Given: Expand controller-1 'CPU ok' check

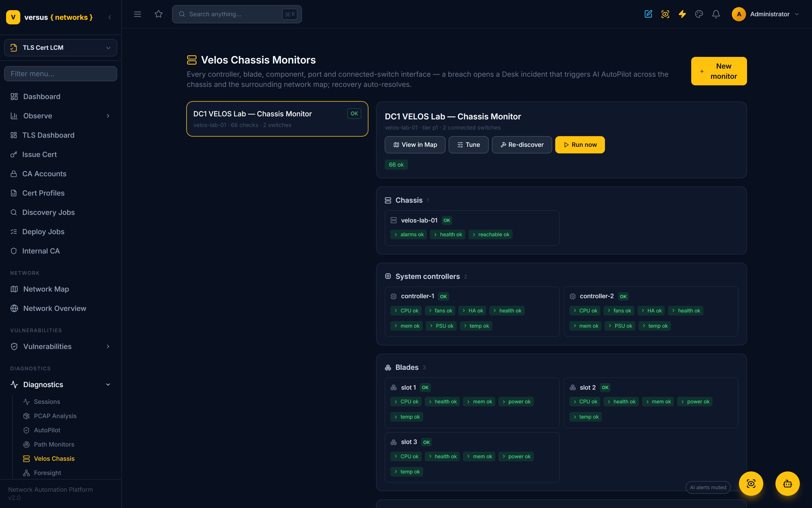Looking at the screenshot, I should [406, 311].
